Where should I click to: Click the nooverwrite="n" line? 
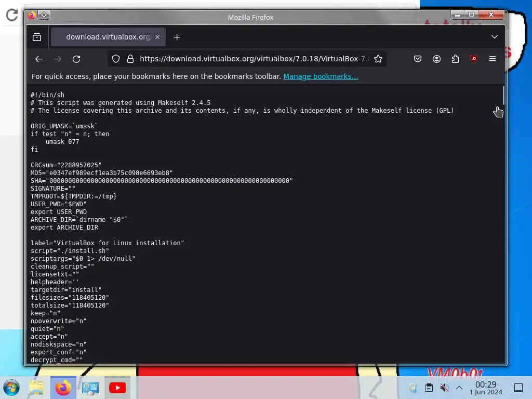tap(58, 321)
